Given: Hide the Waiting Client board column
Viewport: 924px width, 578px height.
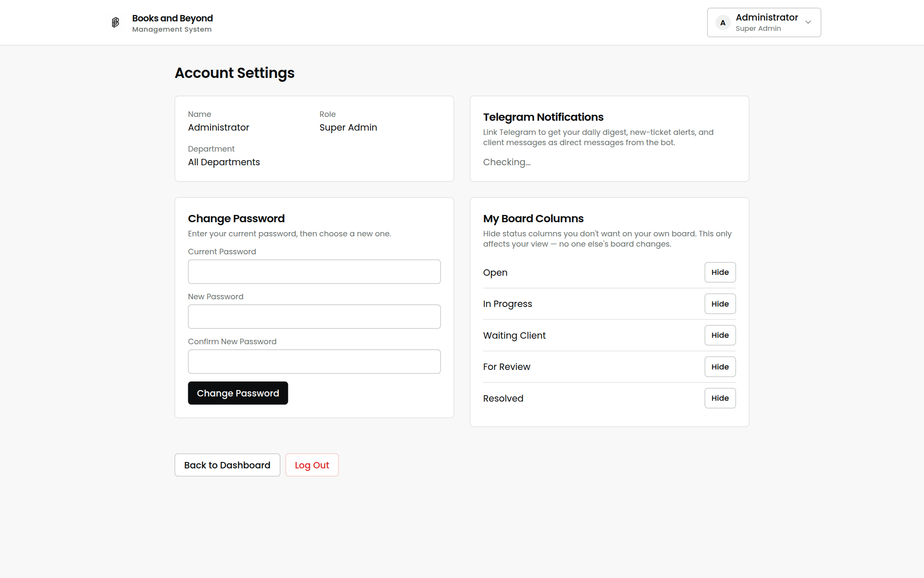Looking at the screenshot, I should coord(720,335).
